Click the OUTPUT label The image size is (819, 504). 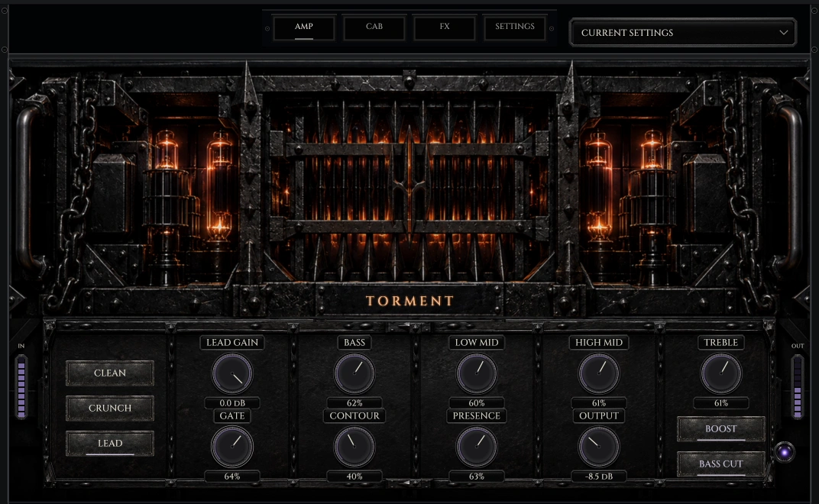pyautogui.click(x=598, y=415)
